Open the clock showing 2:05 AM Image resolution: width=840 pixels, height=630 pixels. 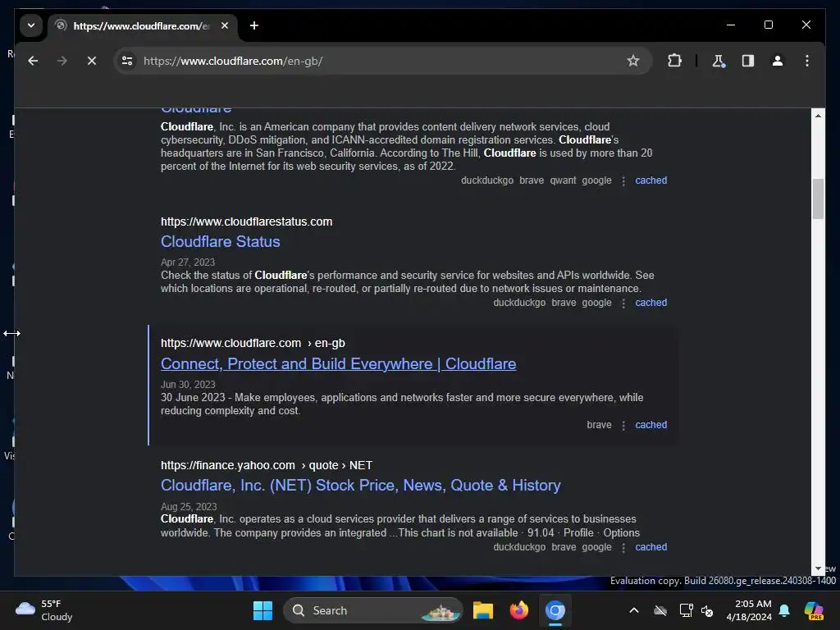pos(749,610)
